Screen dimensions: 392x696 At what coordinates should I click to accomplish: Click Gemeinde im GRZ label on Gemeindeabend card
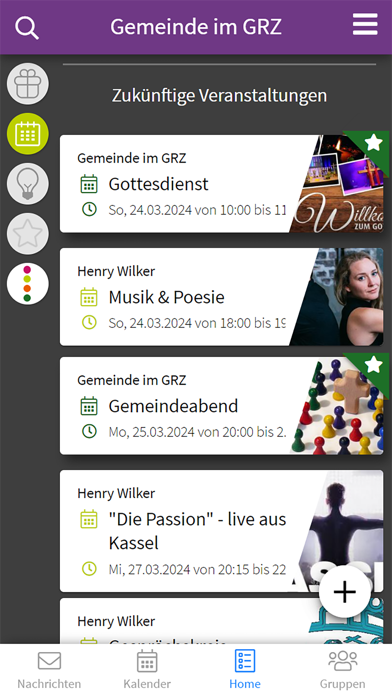pos(132,380)
